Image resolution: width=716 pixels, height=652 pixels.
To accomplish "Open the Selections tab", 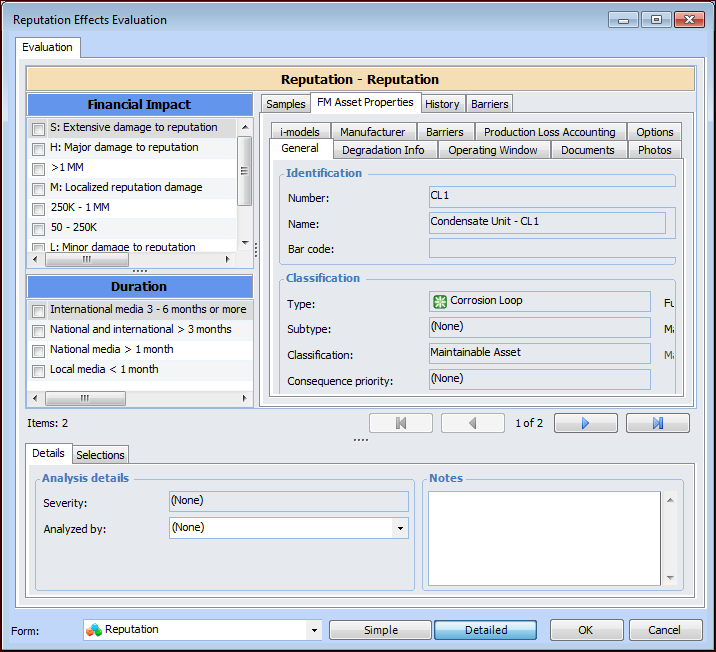I will 101,455.
